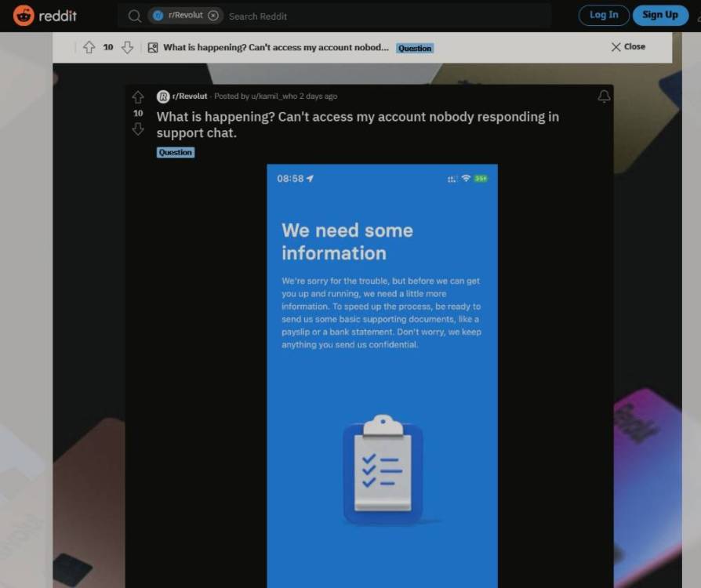701x588 pixels.
Task: Click the '2 days ago' timestamp
Action: point(318,96)
